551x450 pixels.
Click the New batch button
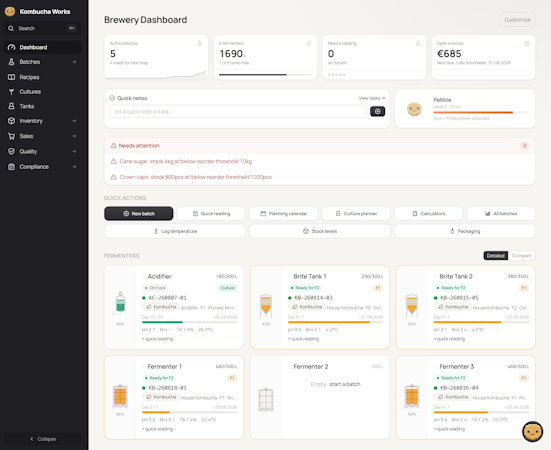tap(138, 214)
